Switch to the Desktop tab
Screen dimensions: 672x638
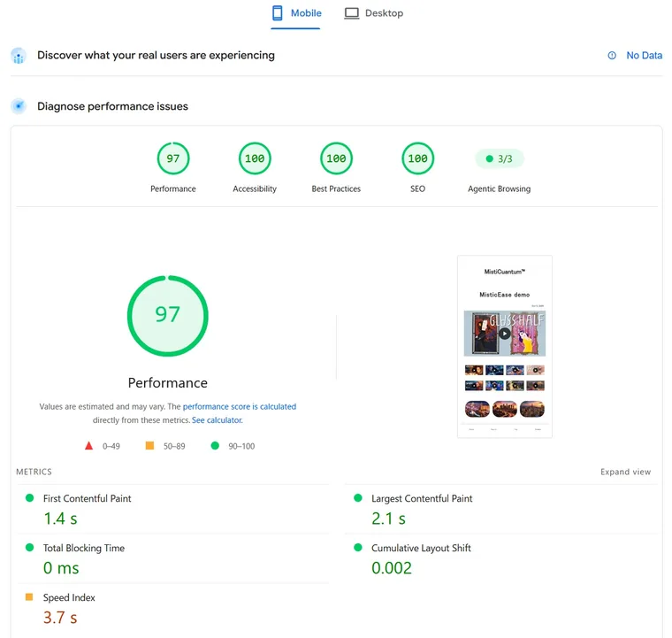click(x=374, y=14)
